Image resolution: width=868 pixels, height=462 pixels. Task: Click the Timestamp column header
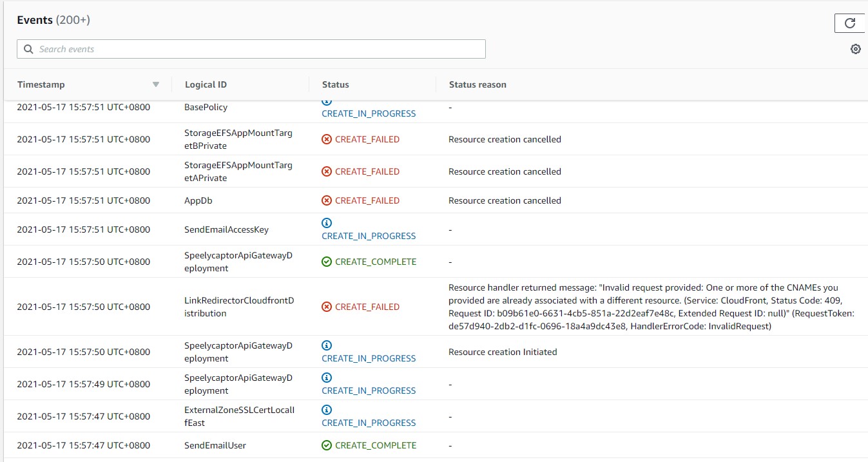click(41, 84)
